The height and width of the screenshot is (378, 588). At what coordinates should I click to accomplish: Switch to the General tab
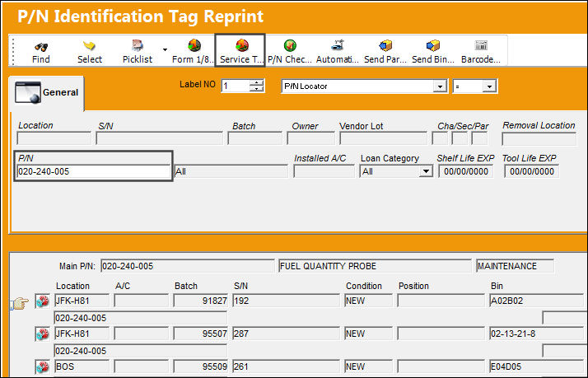(x=47, y=92)
